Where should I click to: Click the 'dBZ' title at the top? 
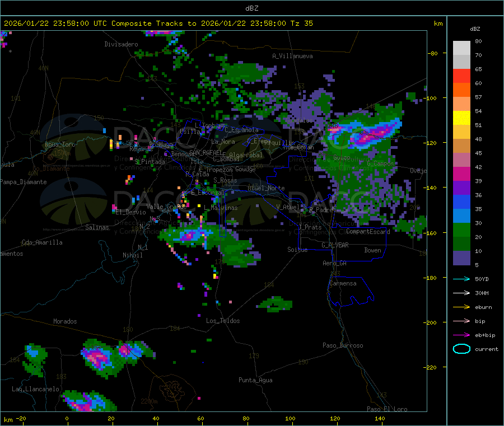click(251, 8)
